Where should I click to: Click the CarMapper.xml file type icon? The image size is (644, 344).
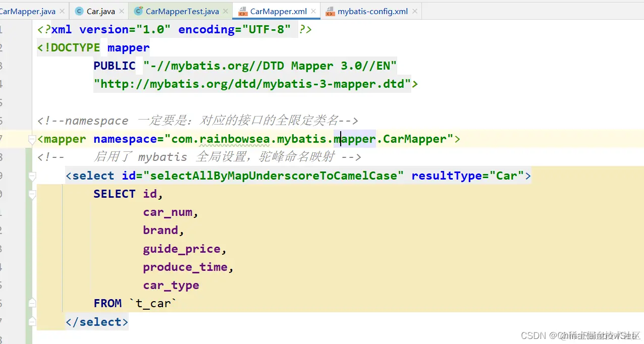pyautogui.click(x=243, y=11)
